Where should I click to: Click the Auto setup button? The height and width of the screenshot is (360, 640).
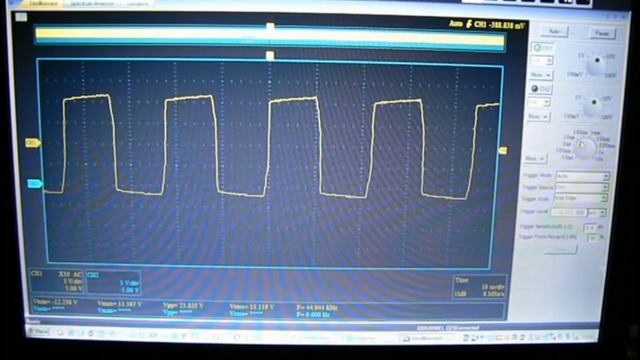(x=553, y=31)
